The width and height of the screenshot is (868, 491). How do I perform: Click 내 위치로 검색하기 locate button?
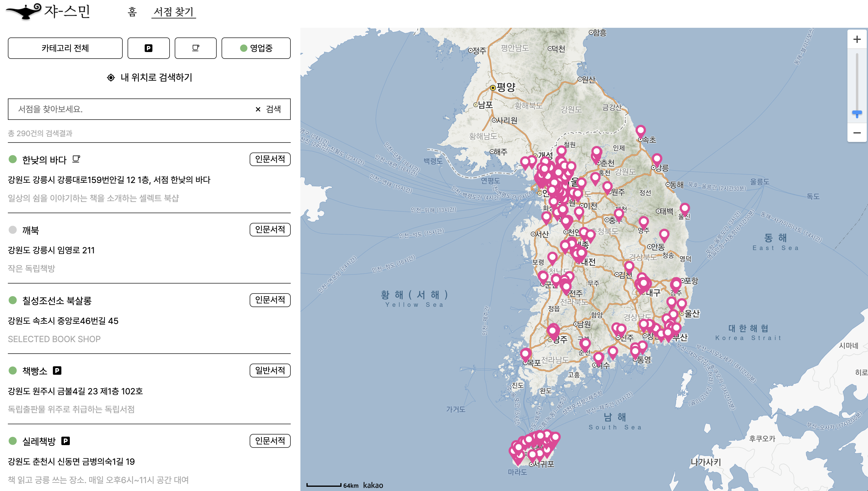click(x=149, y=78)
